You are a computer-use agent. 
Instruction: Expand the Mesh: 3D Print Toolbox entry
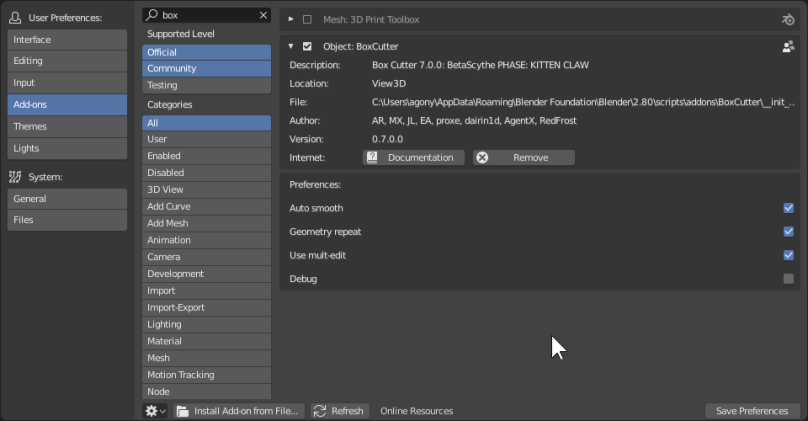[x=291, y=20]
